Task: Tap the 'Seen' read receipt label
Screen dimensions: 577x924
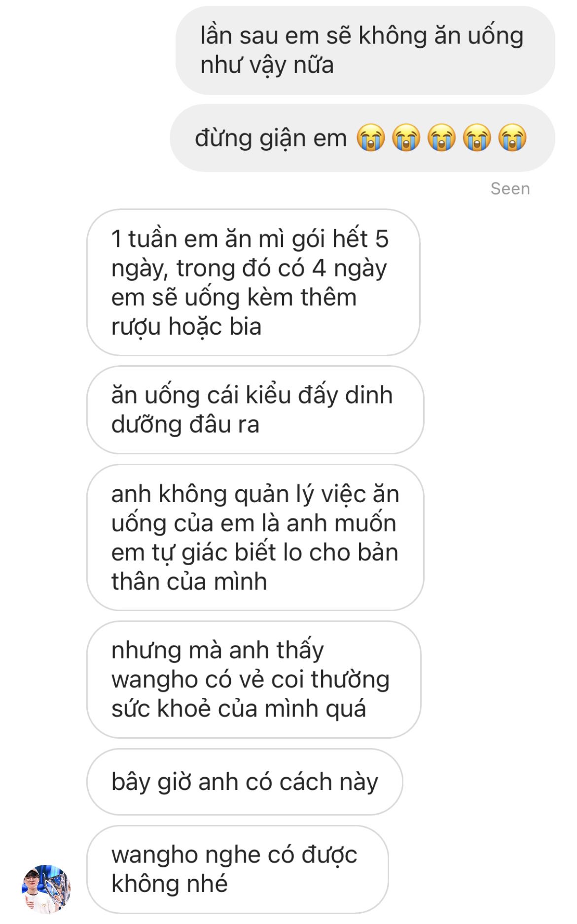Action: click(510, 189)
